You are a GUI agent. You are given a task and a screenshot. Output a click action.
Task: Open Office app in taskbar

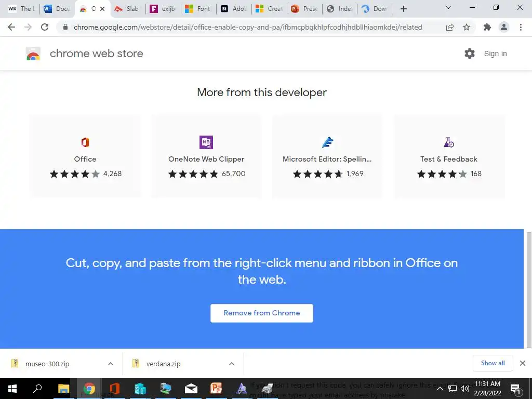pyautogui.click(x=115, y=389)
